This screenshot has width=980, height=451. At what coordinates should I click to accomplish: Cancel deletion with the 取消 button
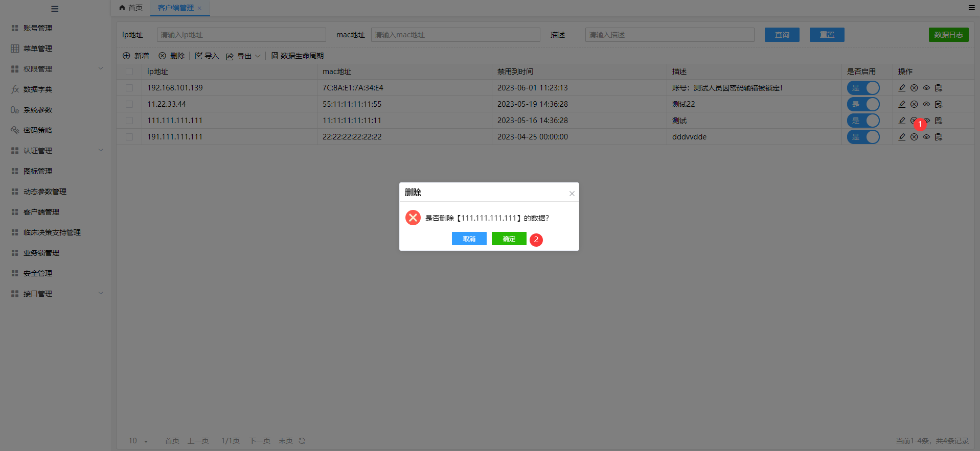click(469, 239)
